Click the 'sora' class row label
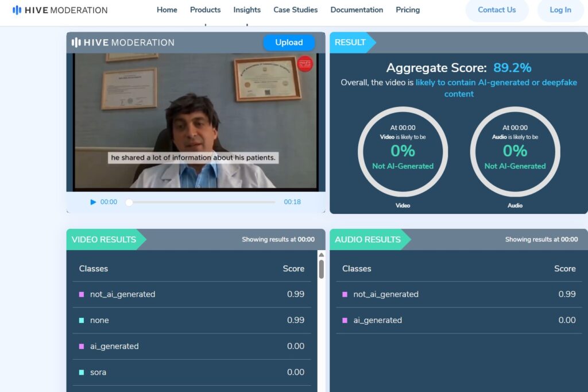 (98, 372)
